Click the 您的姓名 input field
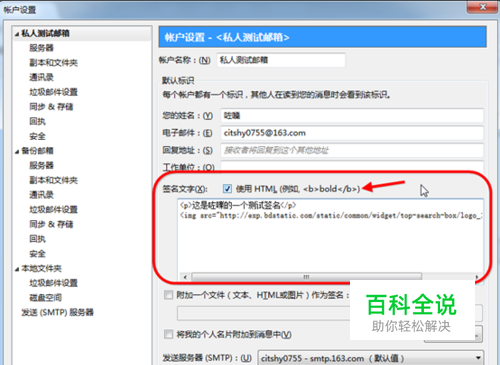The height and width of the screenshot is (365, 500). (x=352, y=116)
